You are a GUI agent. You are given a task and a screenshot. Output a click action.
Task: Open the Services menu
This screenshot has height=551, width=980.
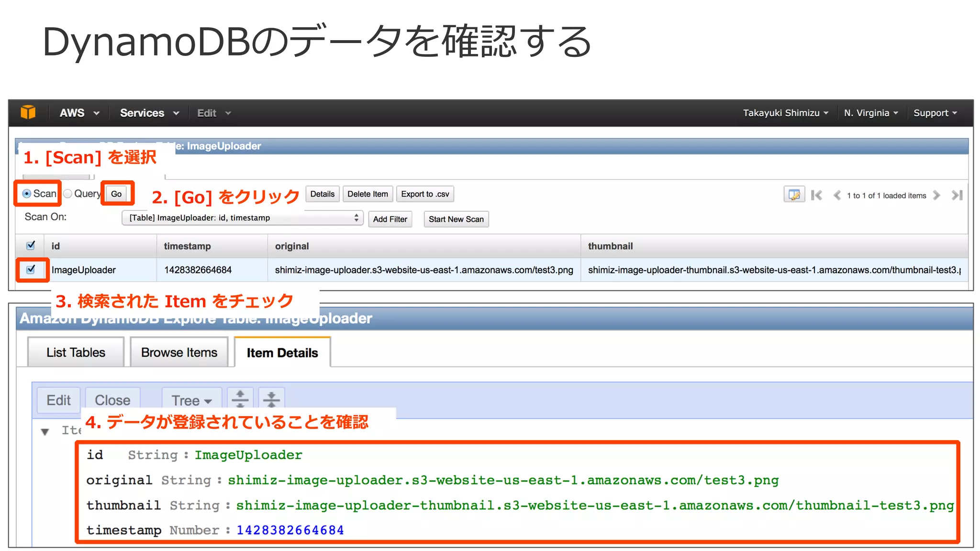pos(149,113)
